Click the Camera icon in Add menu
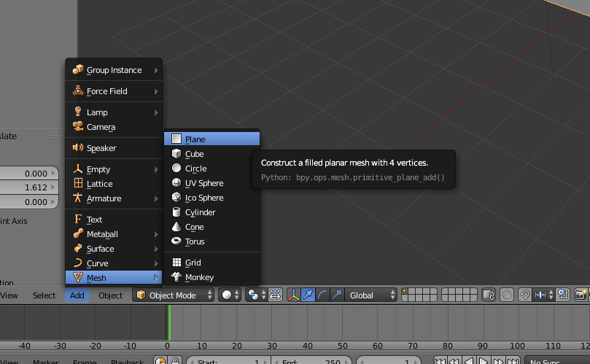The image size is (590, 364). (x=78, y=126)
